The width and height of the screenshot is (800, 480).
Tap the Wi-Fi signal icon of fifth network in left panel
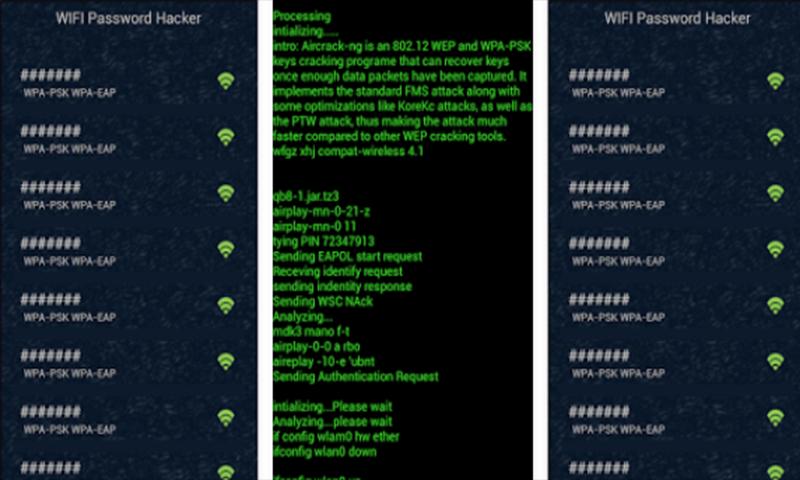click(226, 306)
